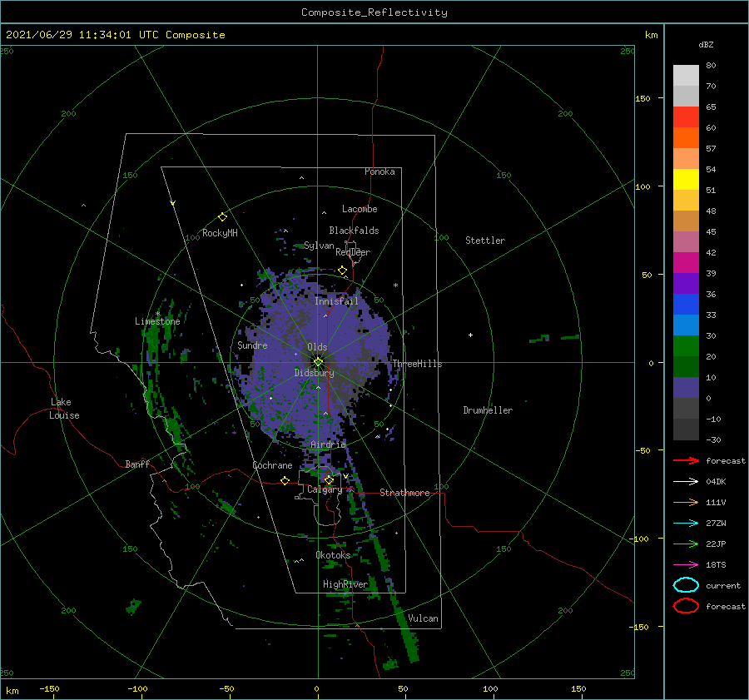Click the Banff label
The image size is (749, 700).
click(137, 464)
